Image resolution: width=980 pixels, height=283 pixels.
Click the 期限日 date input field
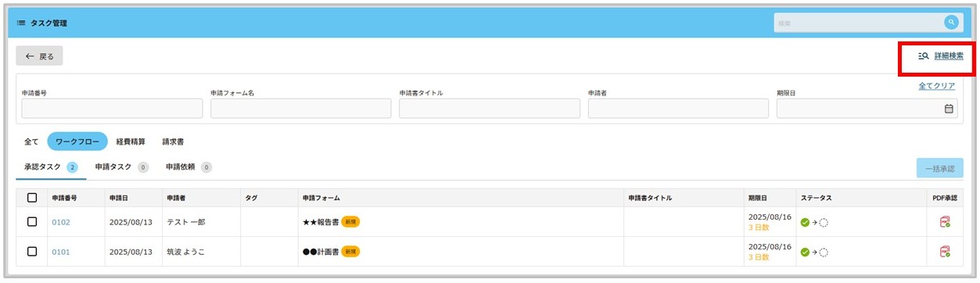coord(867,109)
